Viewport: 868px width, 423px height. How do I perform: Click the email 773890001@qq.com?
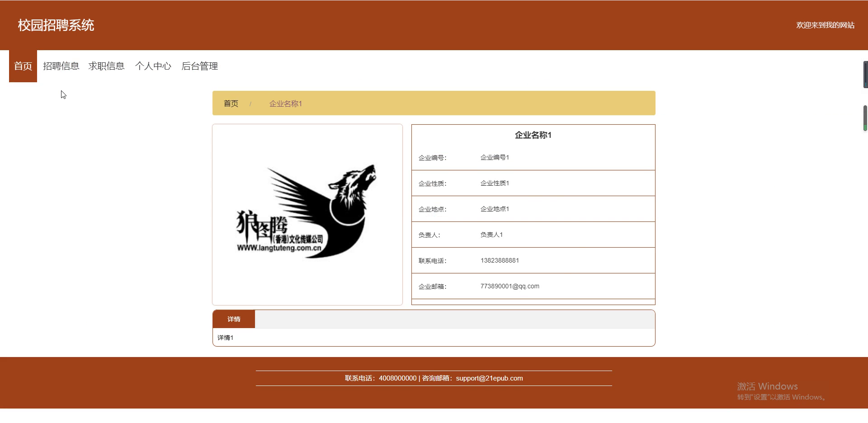pos(509,286)
